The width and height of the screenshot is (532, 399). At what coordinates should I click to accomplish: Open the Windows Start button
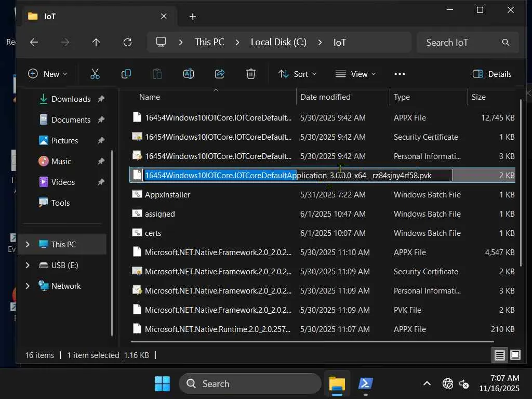(x=162, y=384)
